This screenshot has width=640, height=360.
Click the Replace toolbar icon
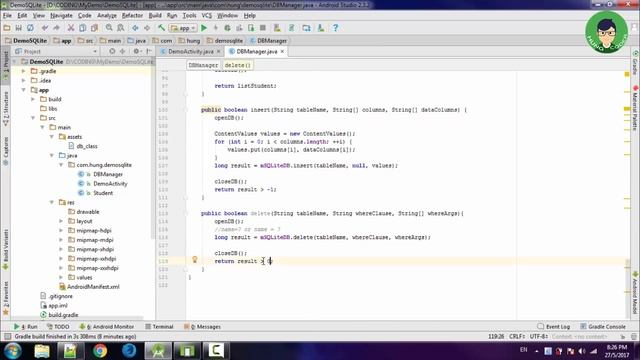[x=121, y=28]
